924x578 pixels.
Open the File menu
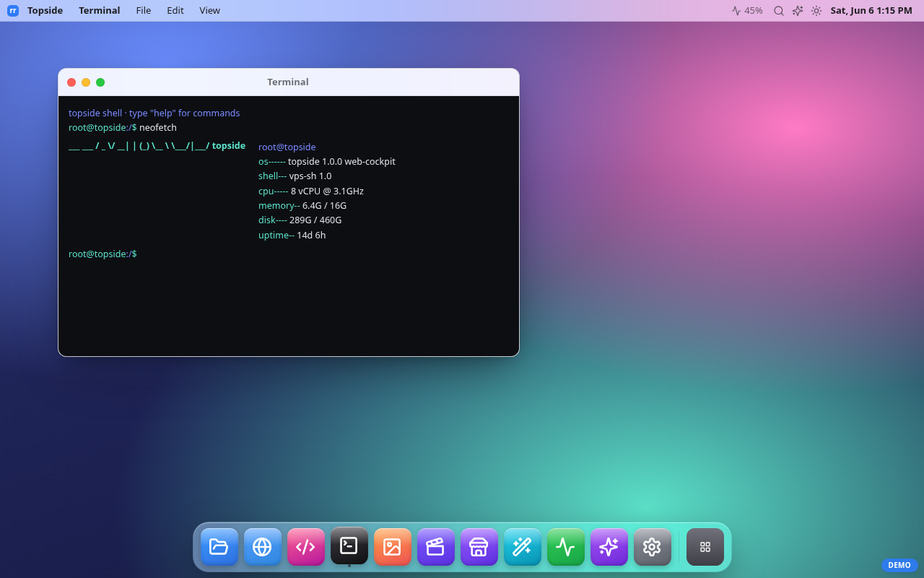(144, 10)
